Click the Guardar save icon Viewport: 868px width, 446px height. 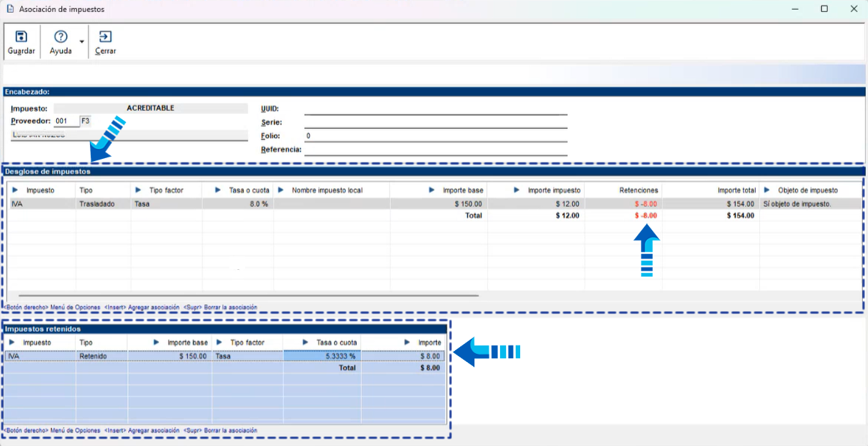tap(21, 37)
